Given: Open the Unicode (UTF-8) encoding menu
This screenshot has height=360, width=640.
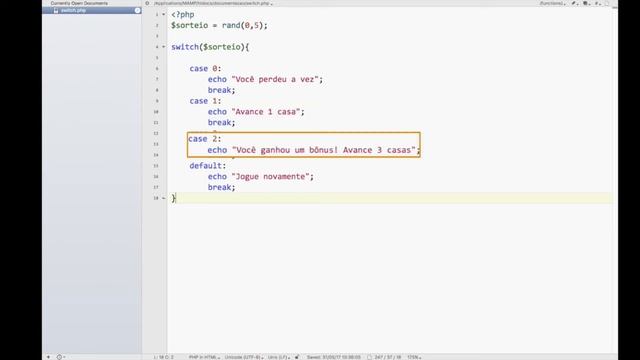Looking at the screenshot, I should [x=244, y=357].
